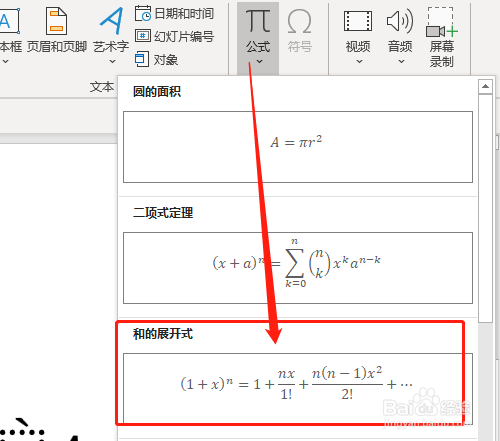Click the 二项式定理 heading text
Image resolution: width=500 pixels, height=441 pixels.
point(163,213)
